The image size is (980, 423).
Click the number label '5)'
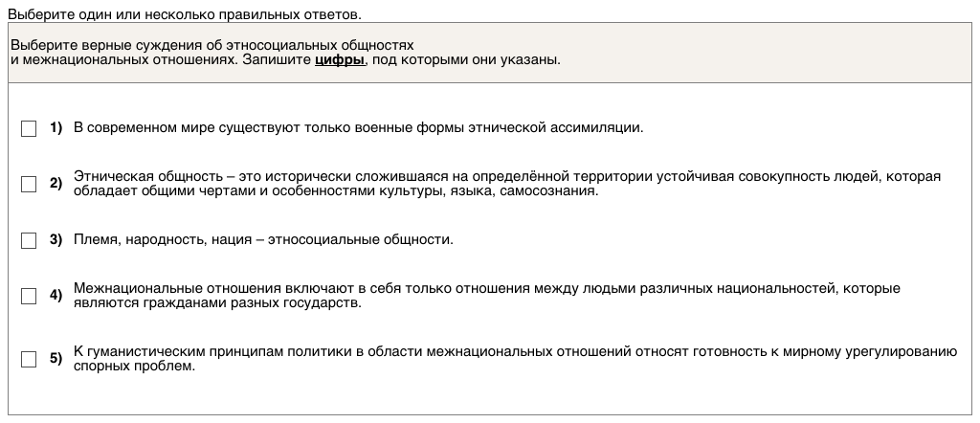[x=56, y=360]
